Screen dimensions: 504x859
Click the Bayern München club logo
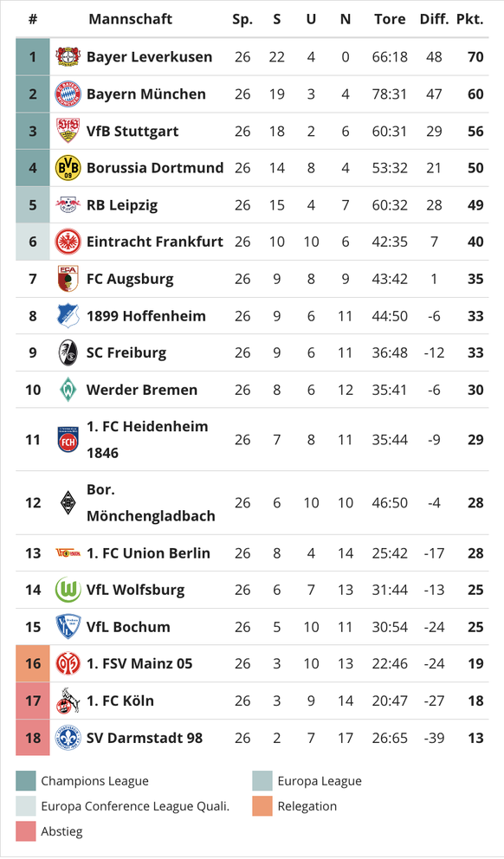click(68, 94)
